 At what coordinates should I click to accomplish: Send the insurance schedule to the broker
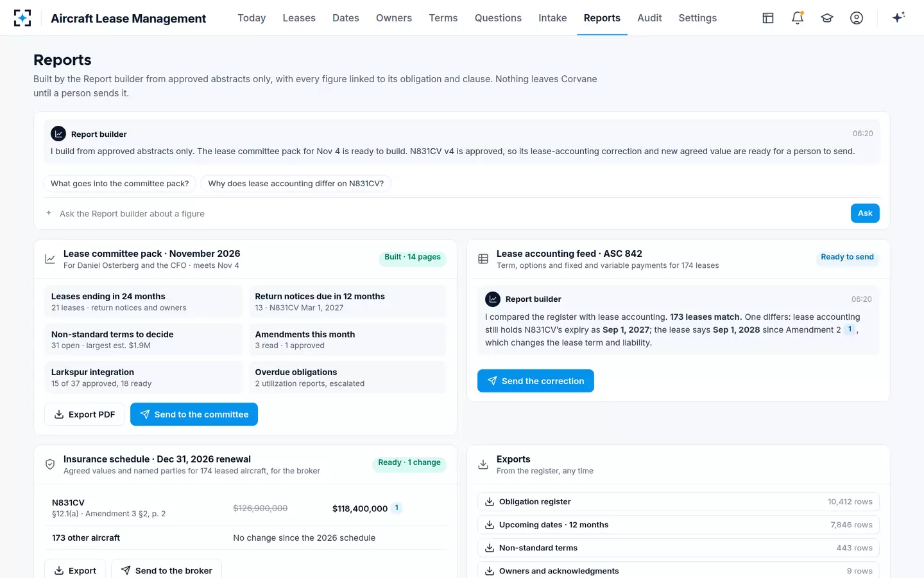point(166,570)
